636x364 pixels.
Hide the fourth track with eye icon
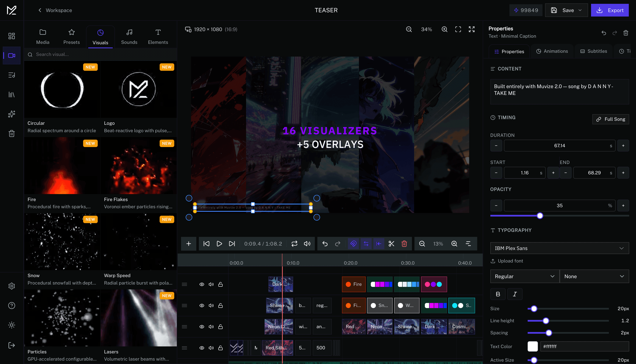(x=202, y=348)
